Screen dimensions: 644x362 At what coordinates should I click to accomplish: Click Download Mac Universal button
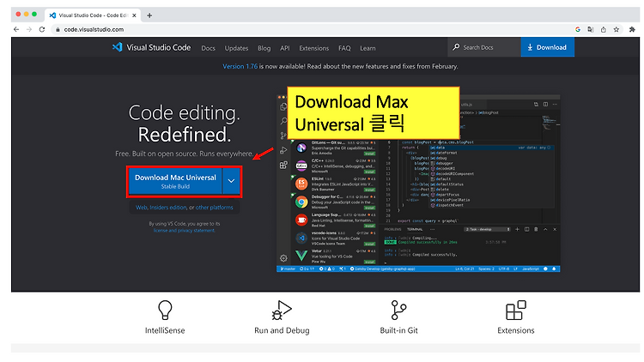pyautogui.click(x=175, y=181)
